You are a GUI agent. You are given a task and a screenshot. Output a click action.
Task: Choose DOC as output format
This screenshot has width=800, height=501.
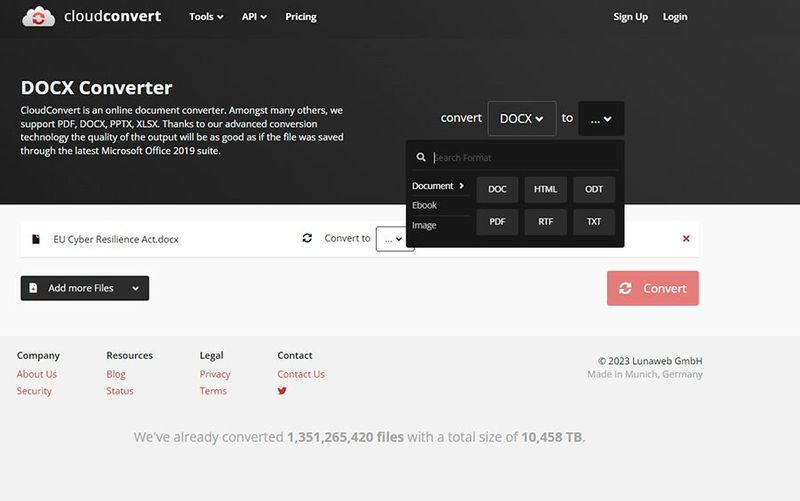[497, 189]
